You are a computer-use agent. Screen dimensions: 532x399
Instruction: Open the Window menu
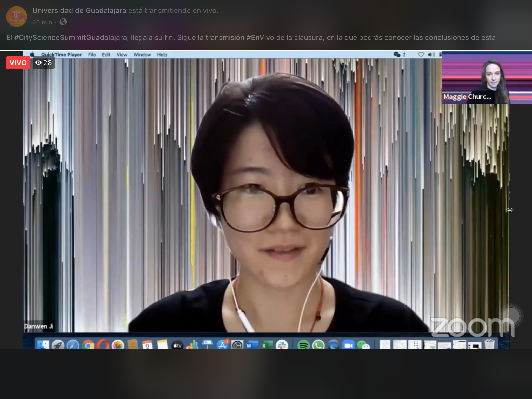click(x=142, y=55)
